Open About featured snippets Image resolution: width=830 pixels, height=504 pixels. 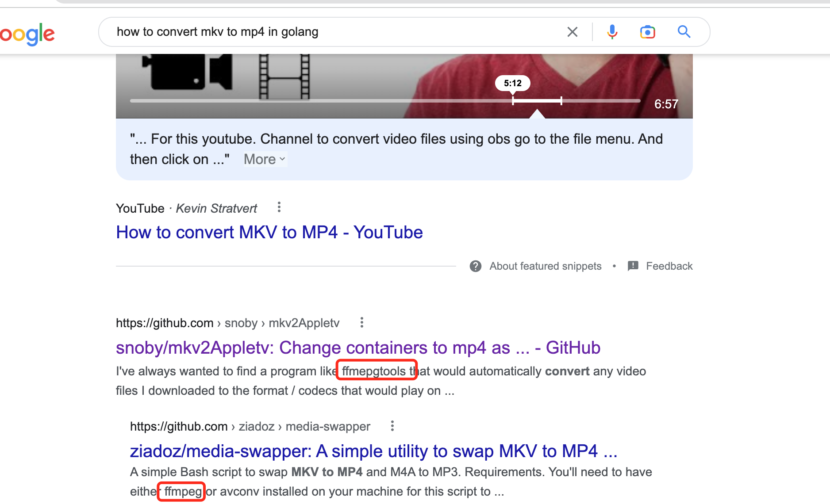pyautogui.click(x=545, y=266)
